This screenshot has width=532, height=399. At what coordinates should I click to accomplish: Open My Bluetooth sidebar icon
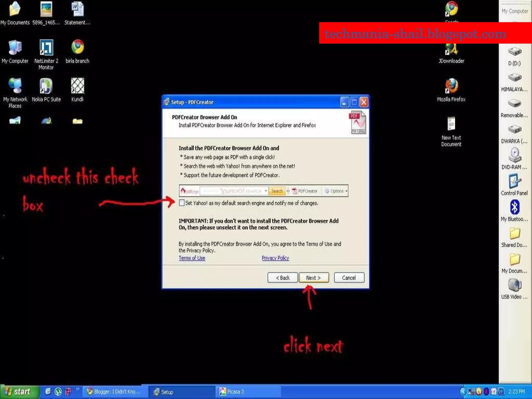tap(514, 208)
